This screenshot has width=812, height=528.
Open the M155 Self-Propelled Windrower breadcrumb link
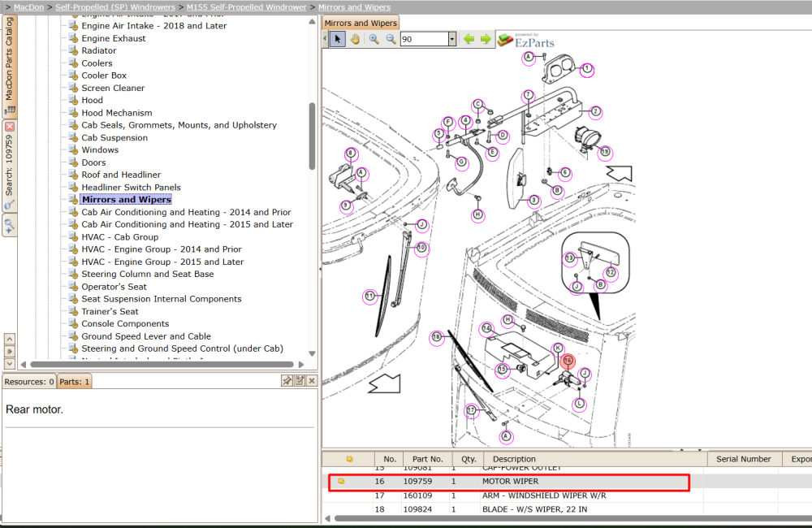point(247,7)
